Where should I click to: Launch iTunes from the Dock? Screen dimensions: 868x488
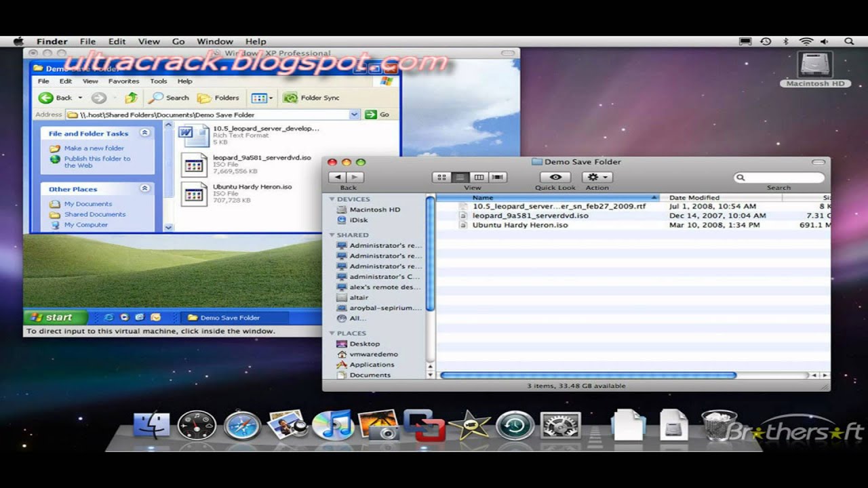coord(333,426)
